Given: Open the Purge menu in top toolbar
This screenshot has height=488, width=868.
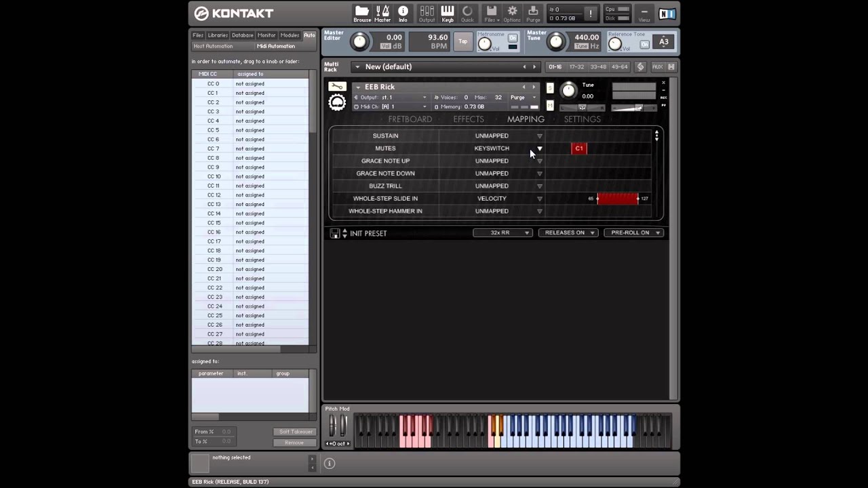Looking at the screenshot, I should click(533, 14).
